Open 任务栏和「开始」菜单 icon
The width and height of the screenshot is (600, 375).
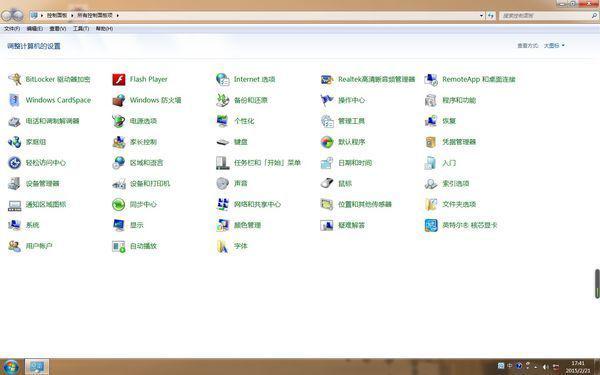tap(223, 163)
